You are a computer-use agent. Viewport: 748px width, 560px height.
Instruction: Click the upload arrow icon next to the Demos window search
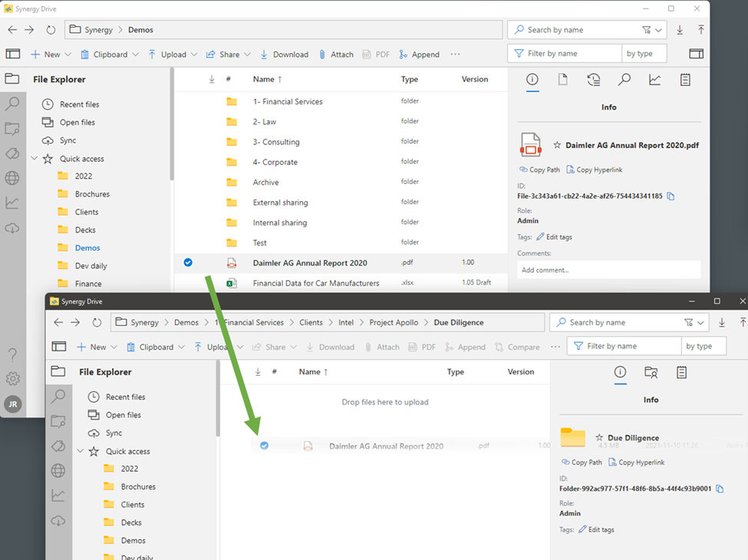(700, 30)
